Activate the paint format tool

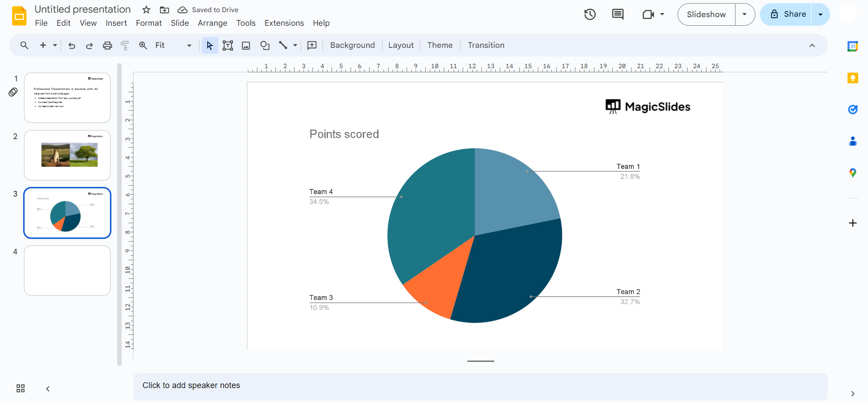coord(125,45)
